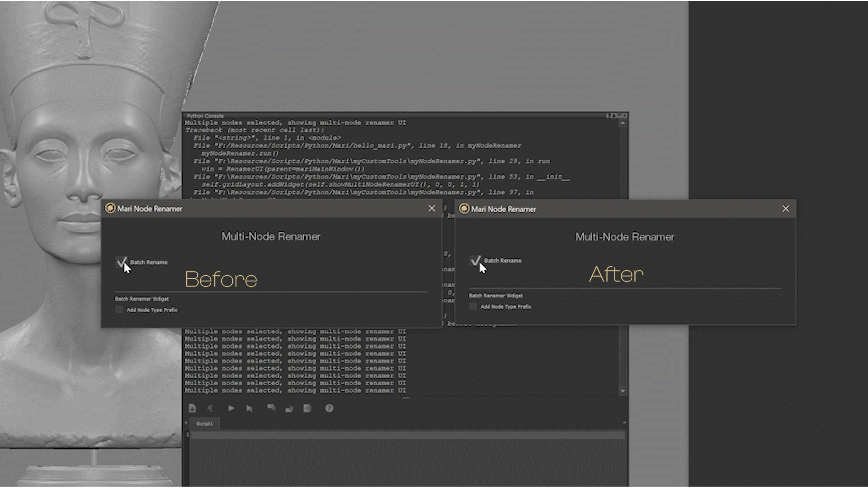Click the run selected lines icon
Viewport: 868px width, 488px height.
[x=250, y=408]
